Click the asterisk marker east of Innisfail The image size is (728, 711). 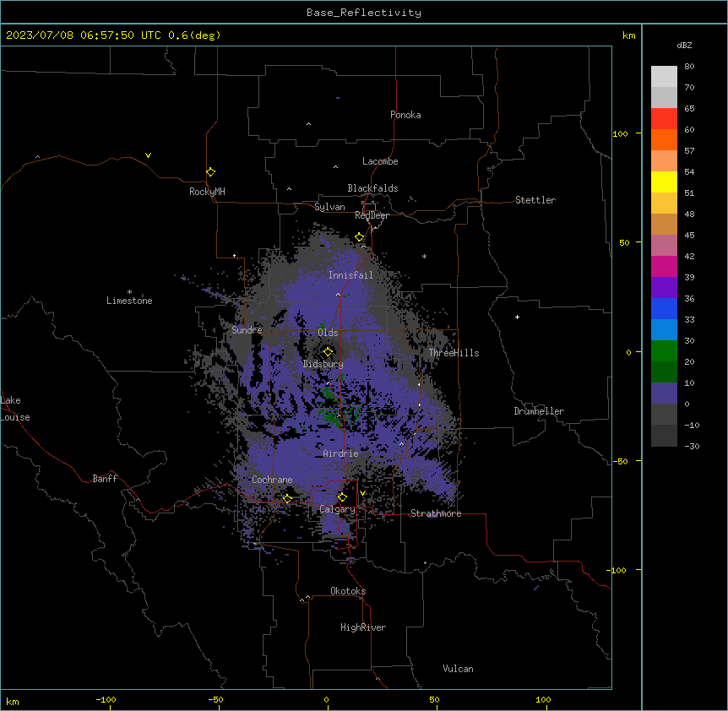click(x=424, y=256)
